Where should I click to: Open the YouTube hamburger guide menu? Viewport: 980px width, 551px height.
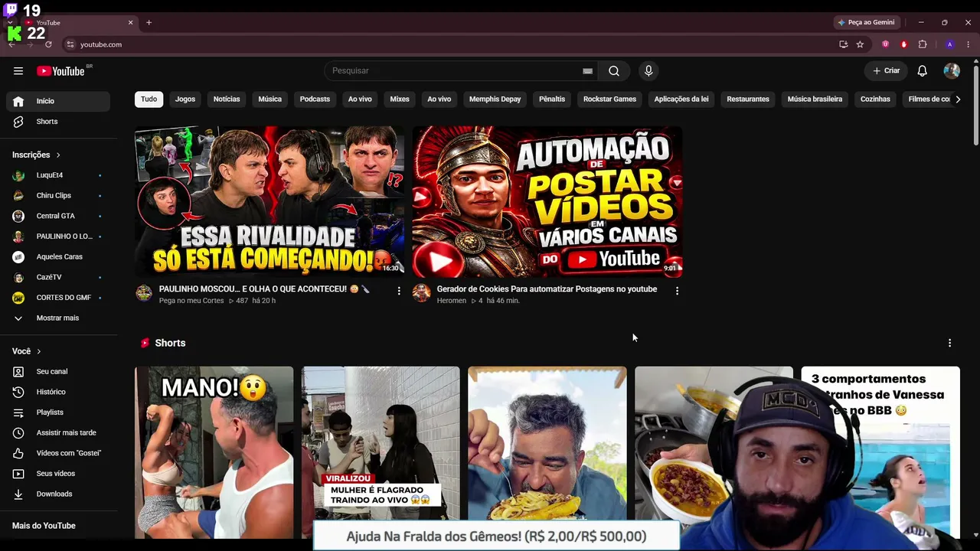coord(18,71)
